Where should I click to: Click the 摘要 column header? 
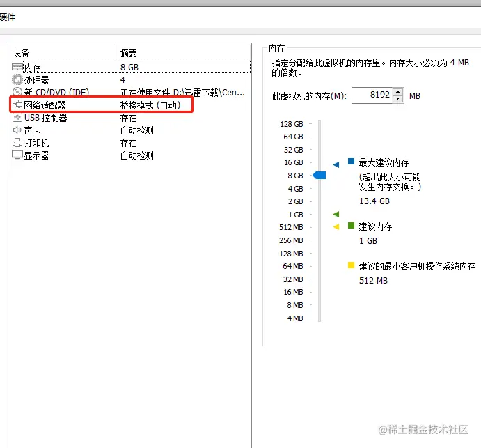pos(184,53)
